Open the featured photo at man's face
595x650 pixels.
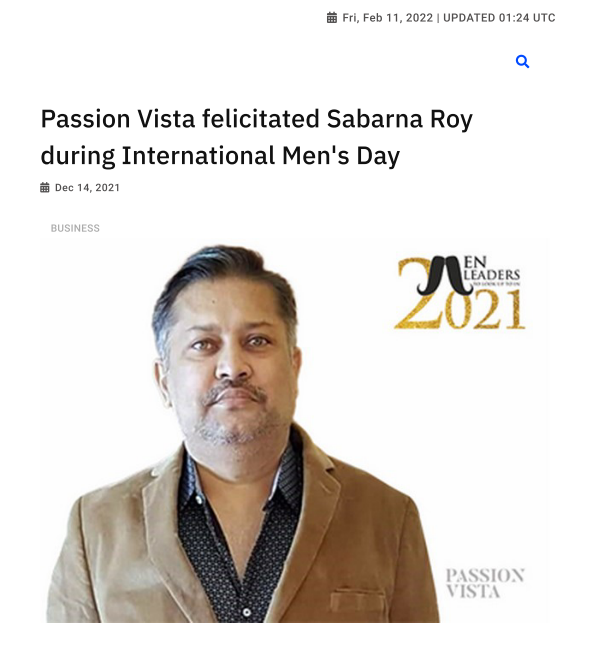[x=232, y=369]
